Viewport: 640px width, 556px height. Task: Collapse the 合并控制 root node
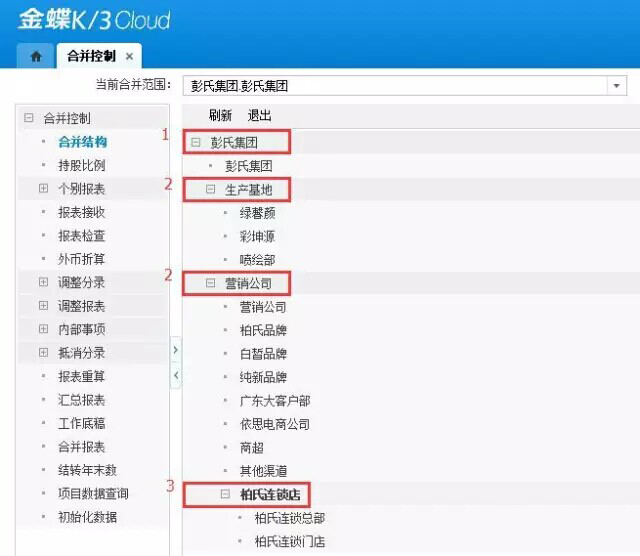pos(29,118)
